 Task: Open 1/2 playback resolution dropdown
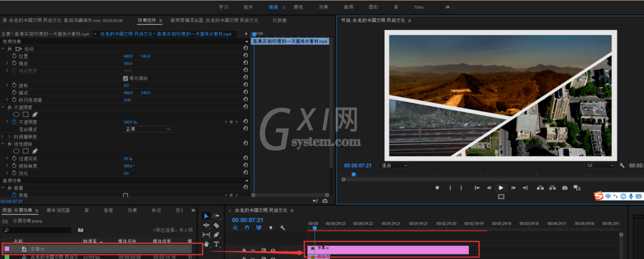point(600,165)
